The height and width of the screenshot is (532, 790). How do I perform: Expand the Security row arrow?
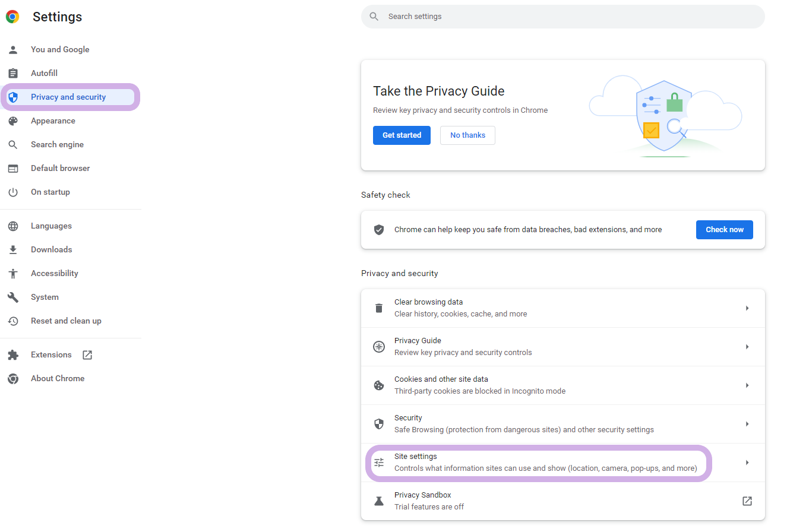(x=747, y=424)
